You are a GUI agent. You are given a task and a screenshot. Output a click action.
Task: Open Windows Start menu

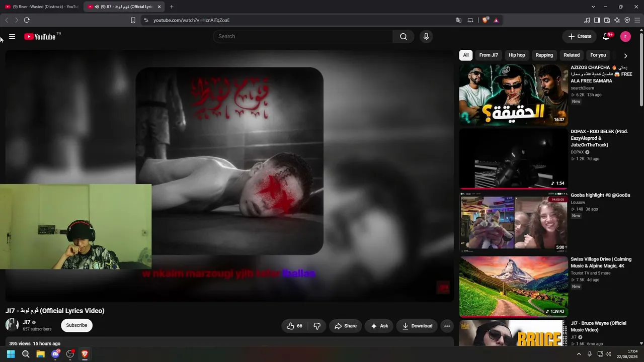click(11, 354)
